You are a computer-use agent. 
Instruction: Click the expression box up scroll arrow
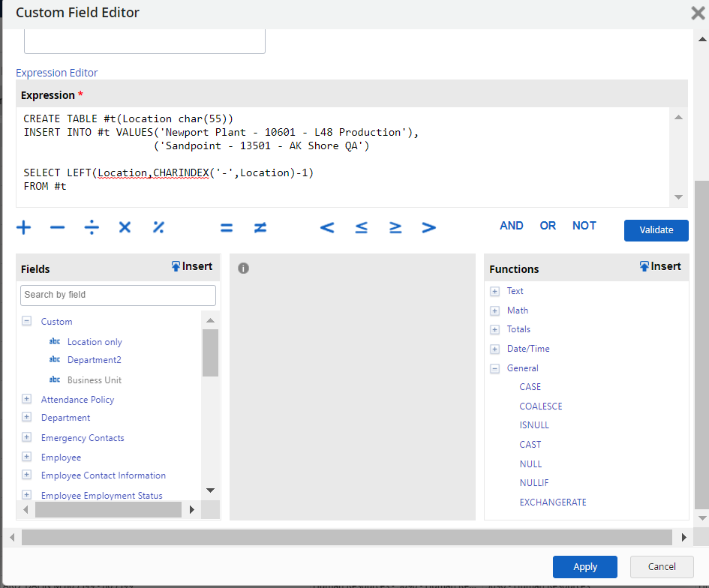point(678,118)
